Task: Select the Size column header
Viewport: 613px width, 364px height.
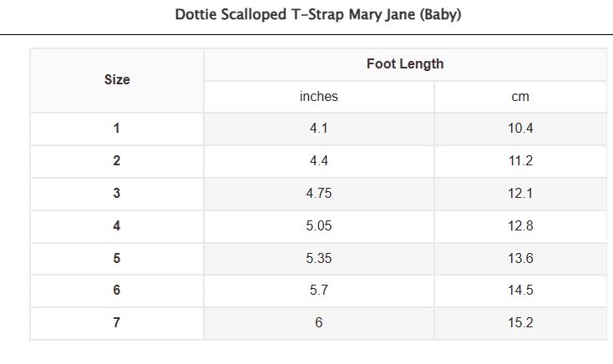Action: click(x=117, y=80)
